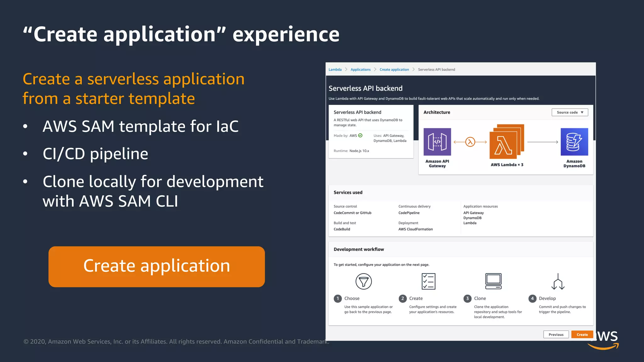Click 'Runtime: Node.js 10.x' text
Viewport: 644px width, 362px height.
click(351, 151)
